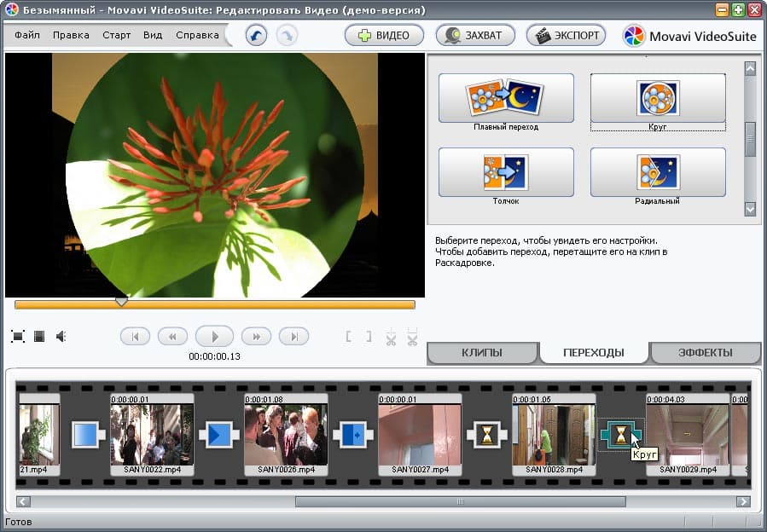Click the Movavi VideoSuite logo
Image resolution: width=767 pixels, height=532 pixels.
pos(689,36)
